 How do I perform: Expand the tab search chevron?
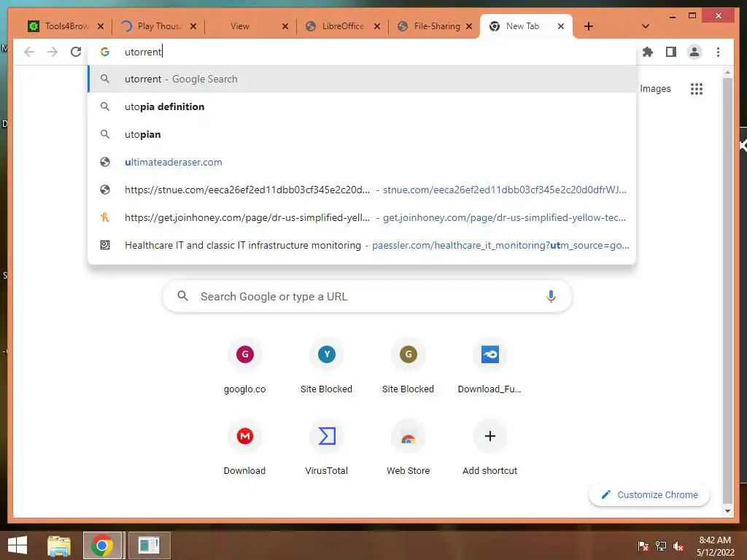[646, 26]
